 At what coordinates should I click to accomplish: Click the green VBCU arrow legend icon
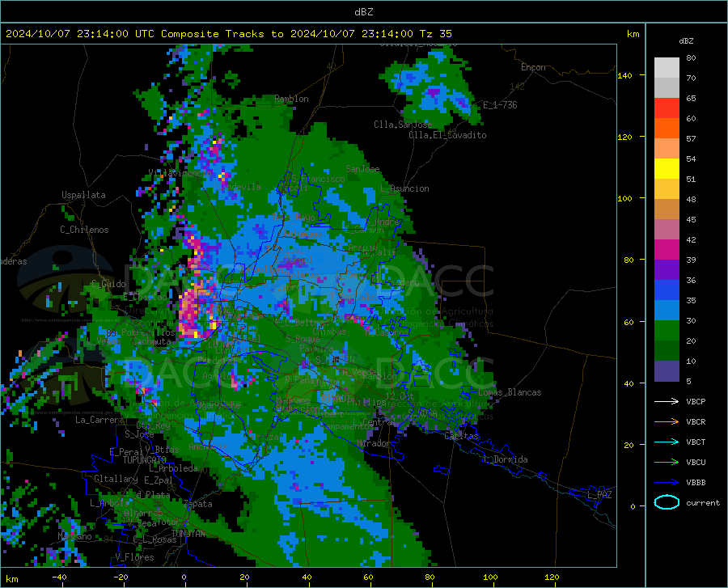point(667,462)
